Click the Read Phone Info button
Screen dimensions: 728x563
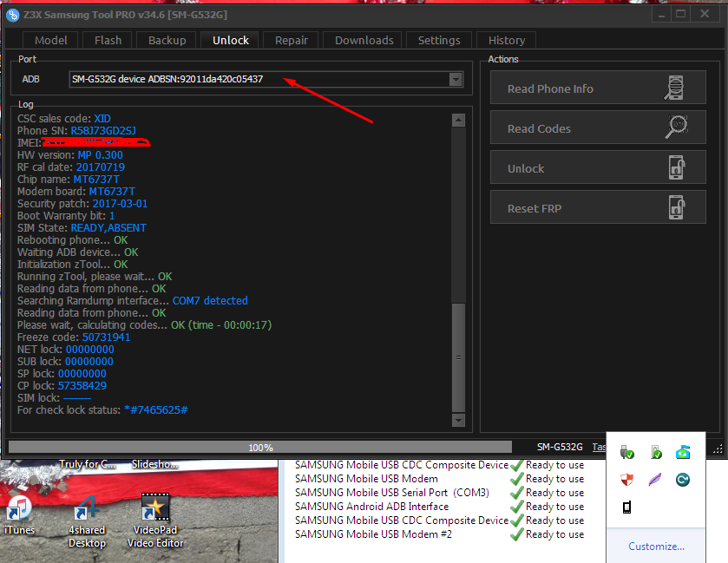(598, 88)
